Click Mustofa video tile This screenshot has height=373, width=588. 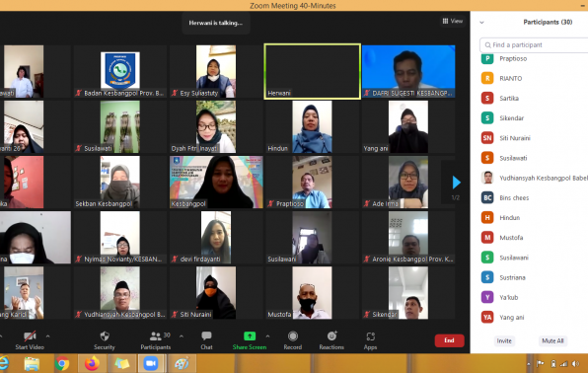pos(312,293)
